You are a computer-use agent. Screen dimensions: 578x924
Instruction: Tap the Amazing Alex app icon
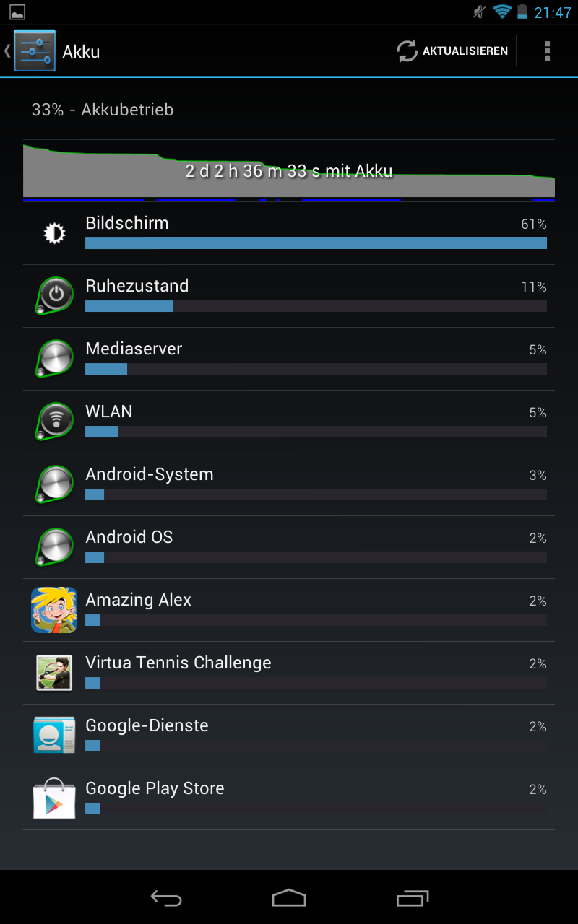(x=54, y=610)
